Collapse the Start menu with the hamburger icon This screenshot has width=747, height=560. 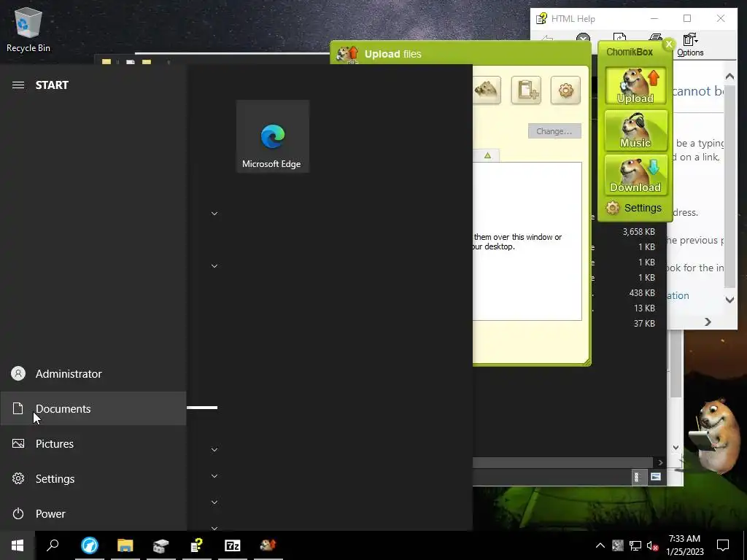[x=18, y=85]
